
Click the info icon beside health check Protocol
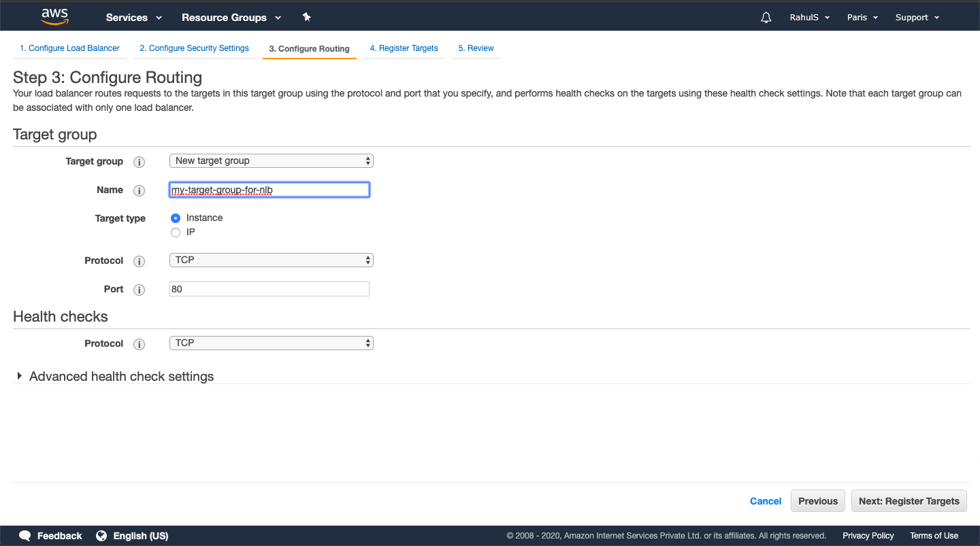click(x=139, y=344)
